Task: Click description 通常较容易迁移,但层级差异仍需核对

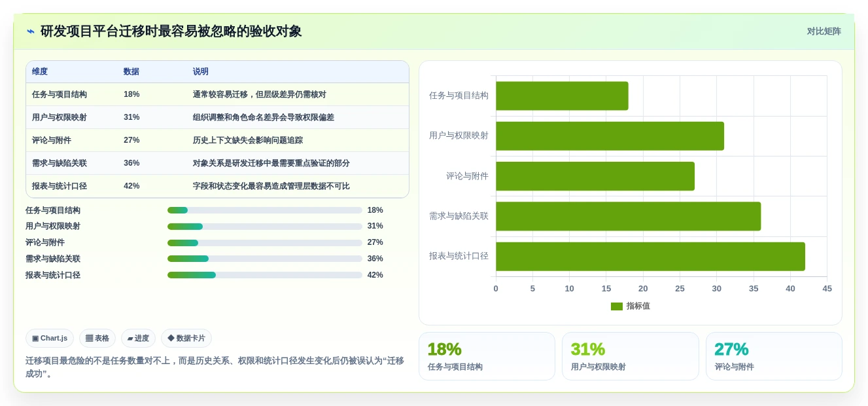Action: pyautogui.click(x=260, y=94)
